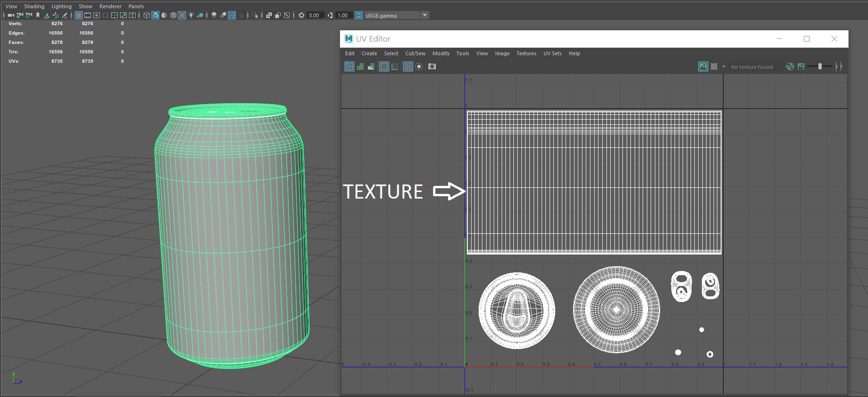Toggle wireframe UV display in UV Editor
This screenshot has height=397, width=868.
pos(349,66)
